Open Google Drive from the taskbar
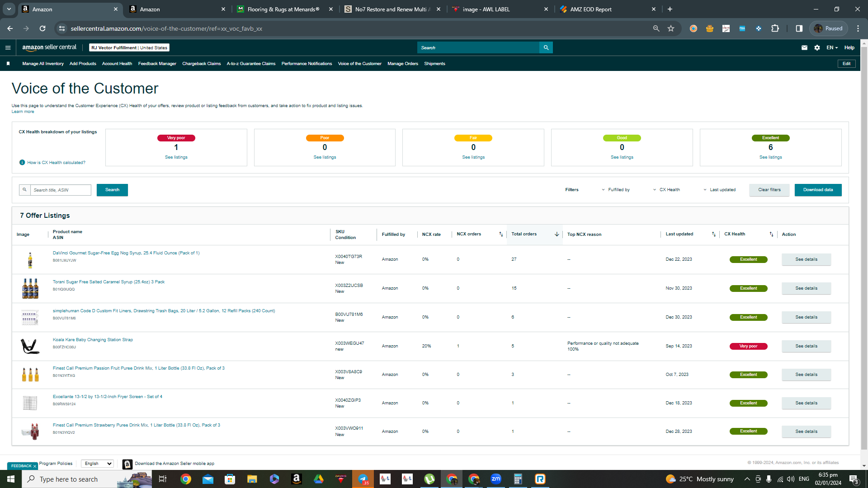Image resolution: width=868 pixels, height=488 pixels. (x=319, y=479)
